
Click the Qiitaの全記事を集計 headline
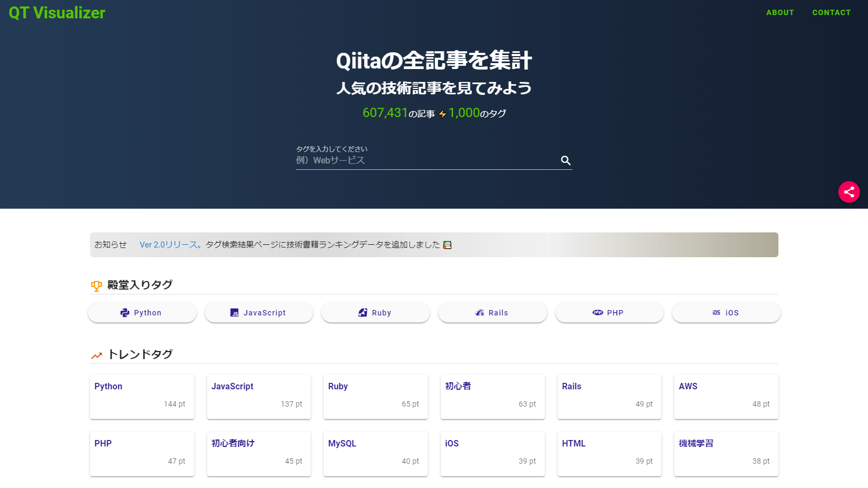pos(434,60)
